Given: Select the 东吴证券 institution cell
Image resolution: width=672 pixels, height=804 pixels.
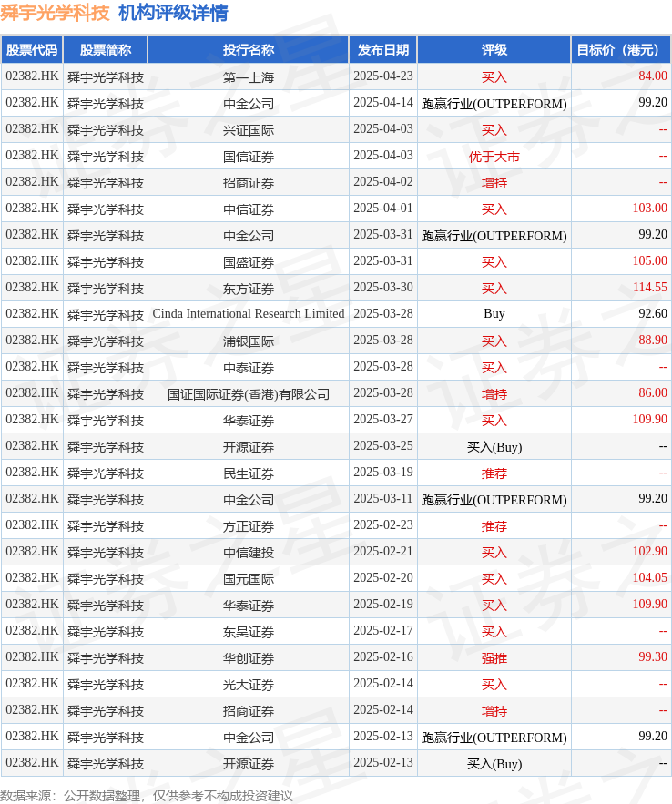Looking at the screenshot, I should pos(249,632).
